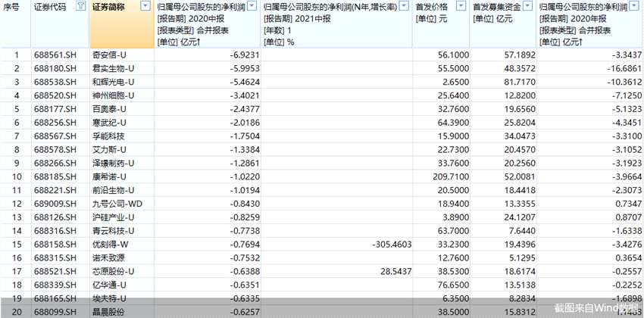Expand the 首发募集资金 column dropdown

529,6
